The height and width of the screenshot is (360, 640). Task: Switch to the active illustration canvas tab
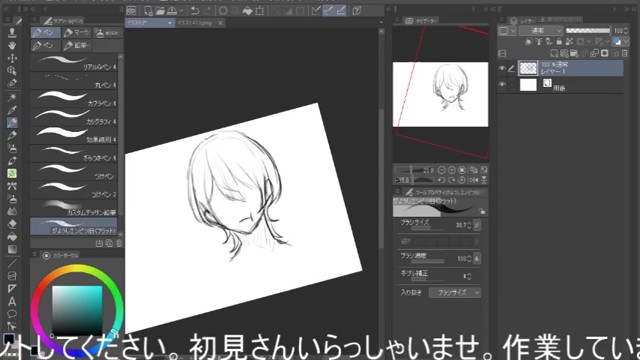[x=150, y=23]
